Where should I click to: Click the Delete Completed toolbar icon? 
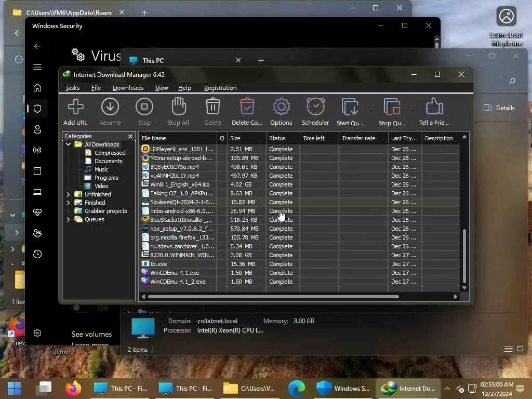click(247, 107)
